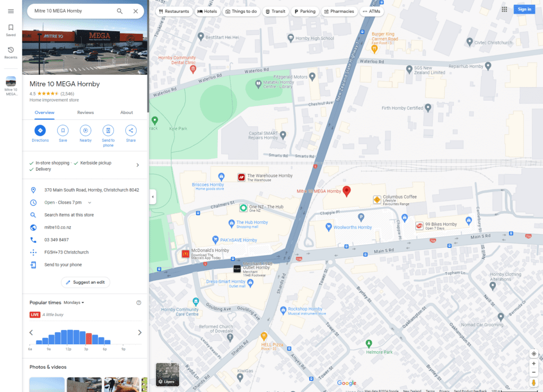Click the Suggest an edit button
Viewport: 543px width, 392px height.
pyautogui.click(x=85, y=282)
